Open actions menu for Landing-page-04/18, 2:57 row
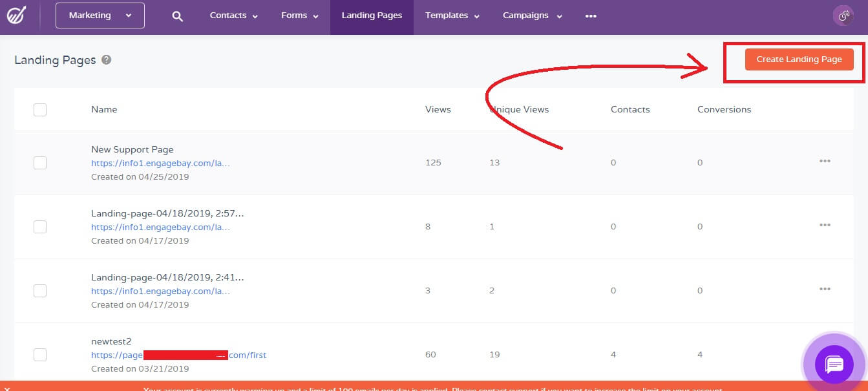 pos(825,226)
